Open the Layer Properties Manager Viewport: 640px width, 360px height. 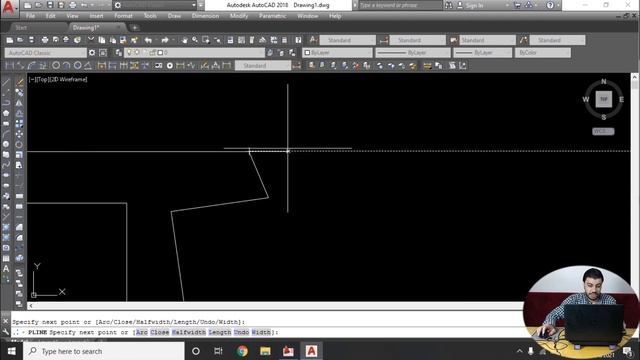pyautogui.click(x=118, y=53)
